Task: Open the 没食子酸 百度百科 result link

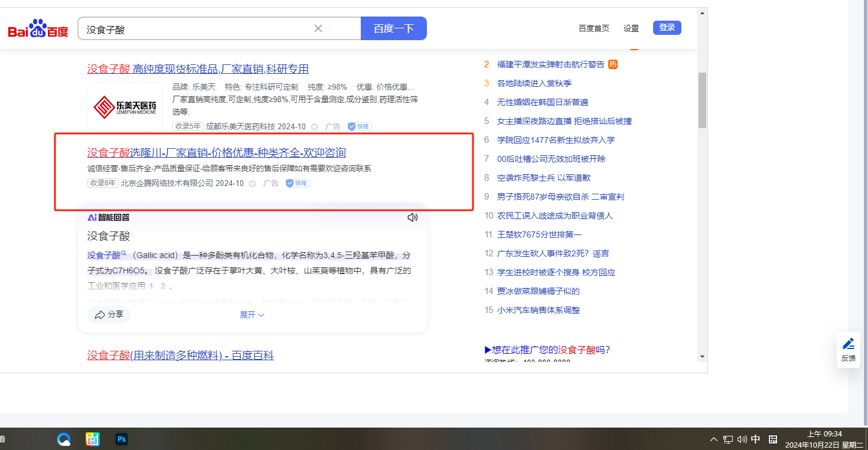Action: tap(180, 356)
